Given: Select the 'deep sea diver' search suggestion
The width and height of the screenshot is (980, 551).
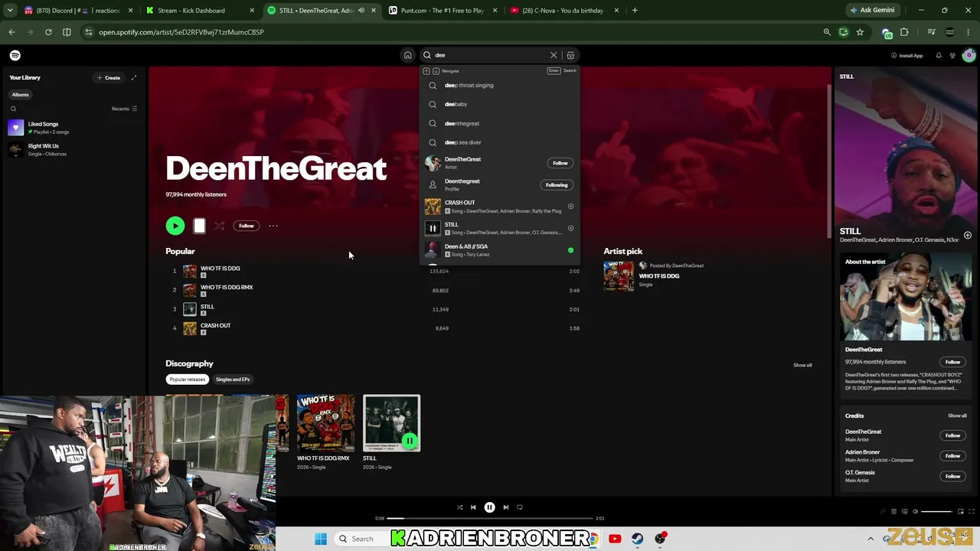Looking at the screenshot, I should tap(499, 142).
